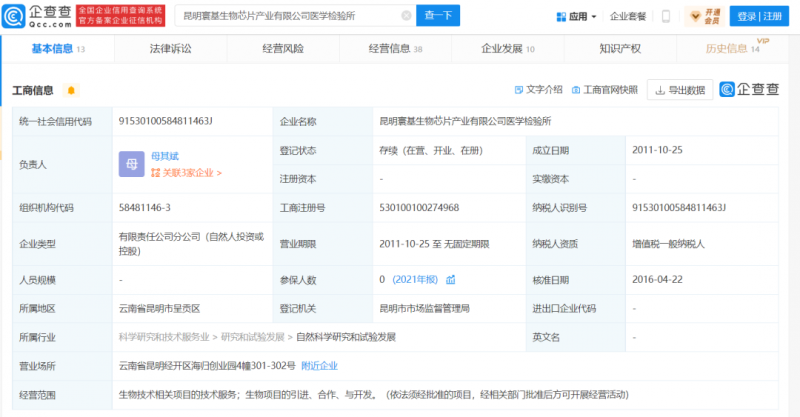800x417 pixels.
Task: Select the 成立日期 value 2011-10-25
Action: pos(657,150)
